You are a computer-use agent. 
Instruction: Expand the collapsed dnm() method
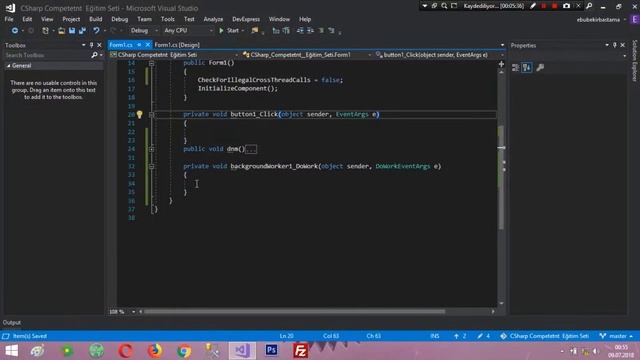[x=151, y=149]
